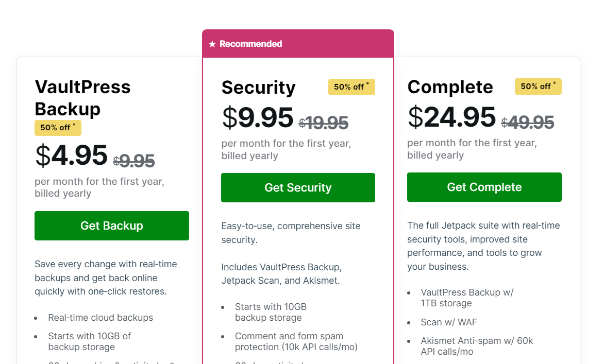Screen dimensions: 604x364
Task: Click the star icon beside Recommended
Action: tap(212, 44)
